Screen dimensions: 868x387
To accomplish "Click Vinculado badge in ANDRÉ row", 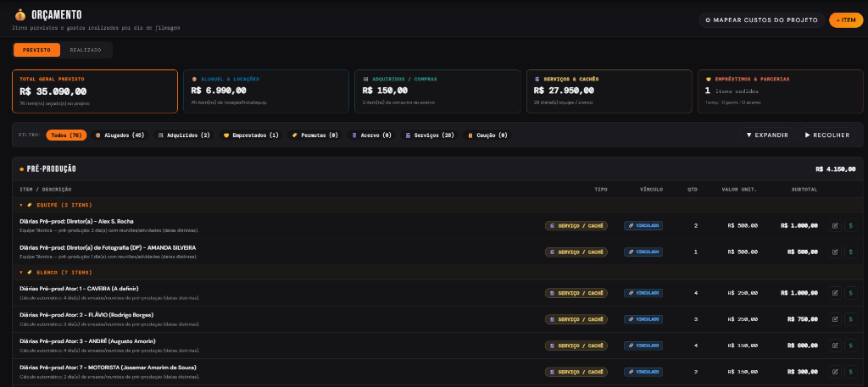I will tap(643, 346).
